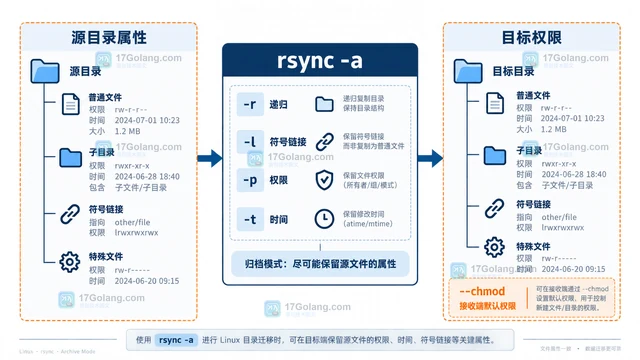Click the 子目录 folder icon under 源目录
The image size is (640, 360).
[x=71, y=158]
